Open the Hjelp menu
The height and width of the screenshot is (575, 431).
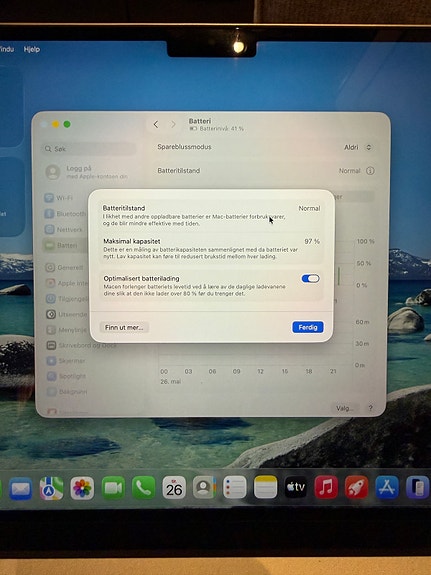coord(32,49)
